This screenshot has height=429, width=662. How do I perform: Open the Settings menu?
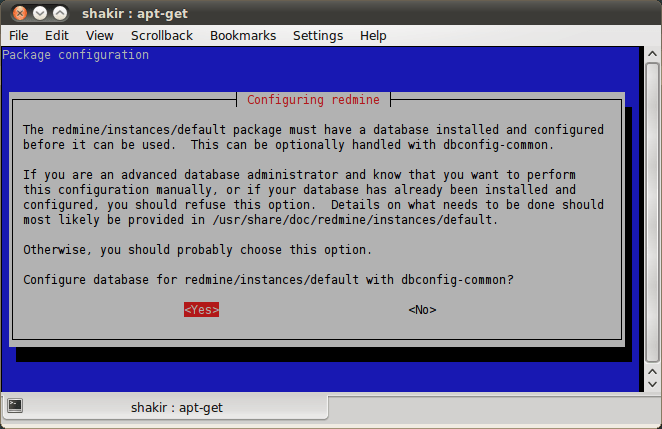[318, 35]
